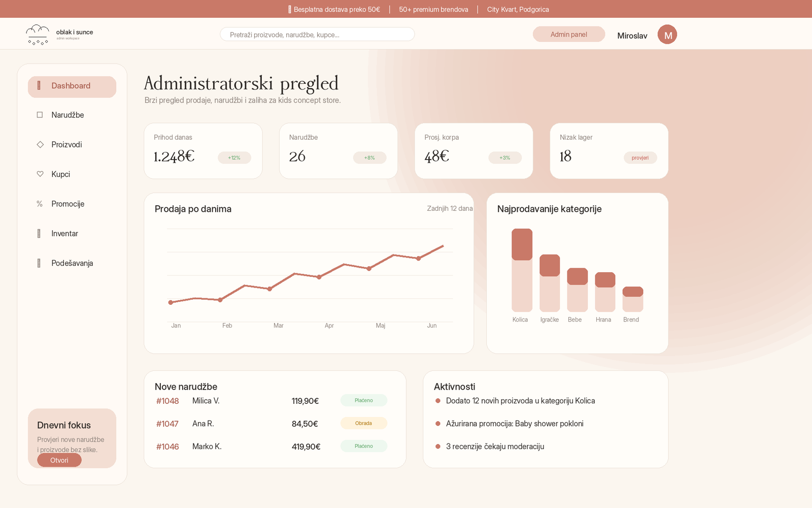Viewport: 812px width, 508px height.
Task: Click 'Besplatna dostava preko 50€' banner text
Action: (337, 9)
